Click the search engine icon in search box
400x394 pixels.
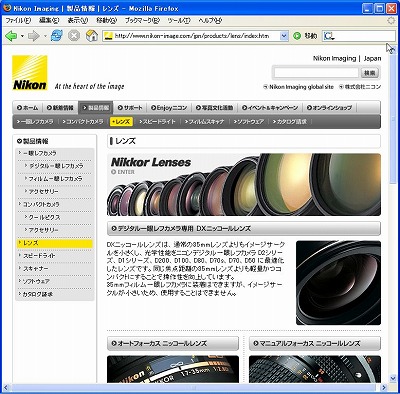[x=329, y=36]
